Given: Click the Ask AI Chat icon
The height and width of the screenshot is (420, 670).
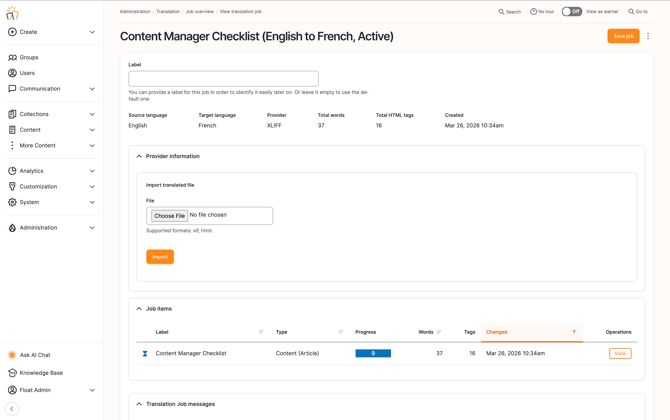Looking at the screenshot, I should (x=12, y=355).
